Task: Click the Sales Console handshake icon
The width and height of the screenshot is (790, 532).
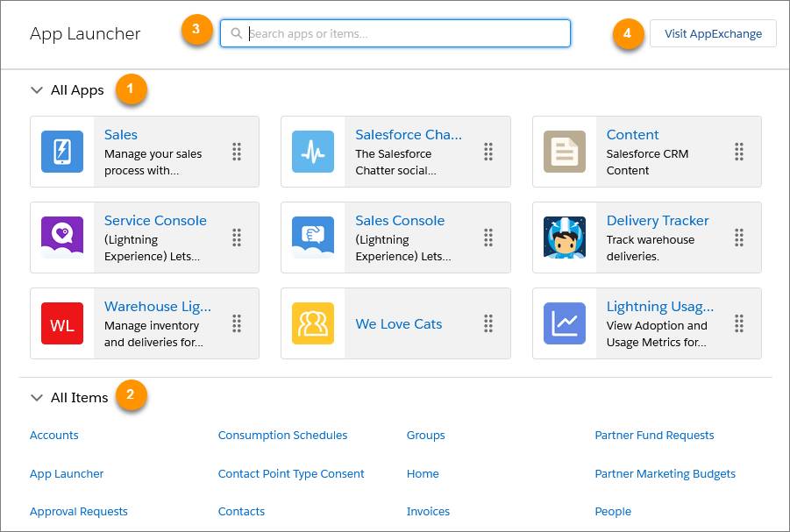Action: (313, 238)
